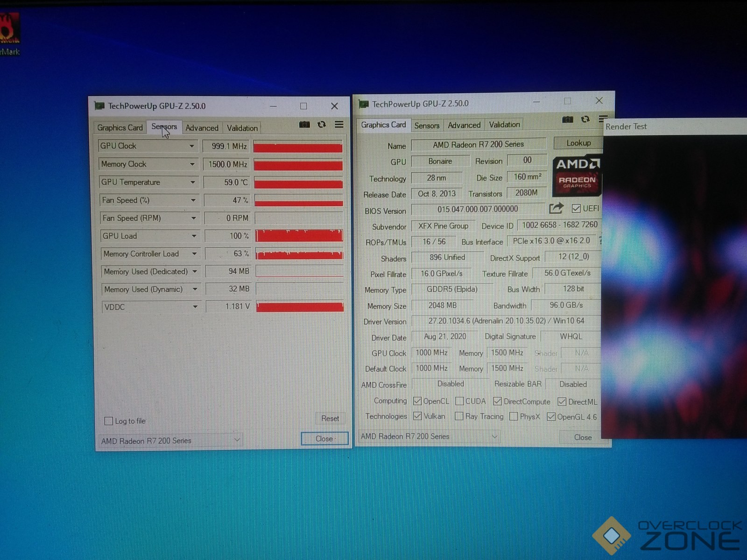Switch to Graphics Card tab in Sensors window

click(x=120, y=127)
